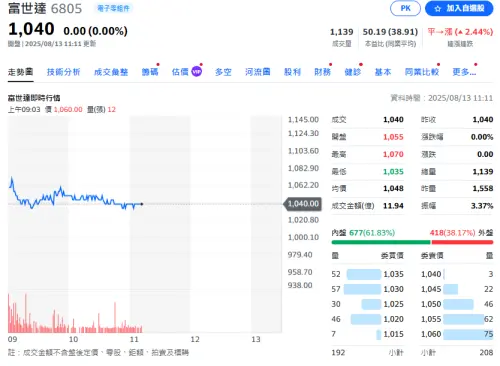Click the 最高 value 1,070
This screenshot has height=366, width=500.
(393, 154)
